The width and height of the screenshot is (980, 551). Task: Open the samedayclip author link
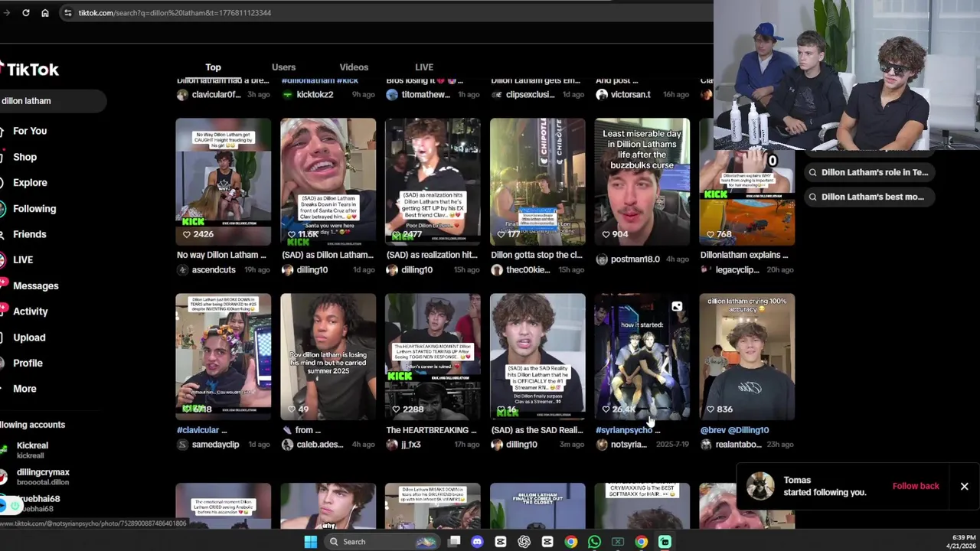coord(215,445)
